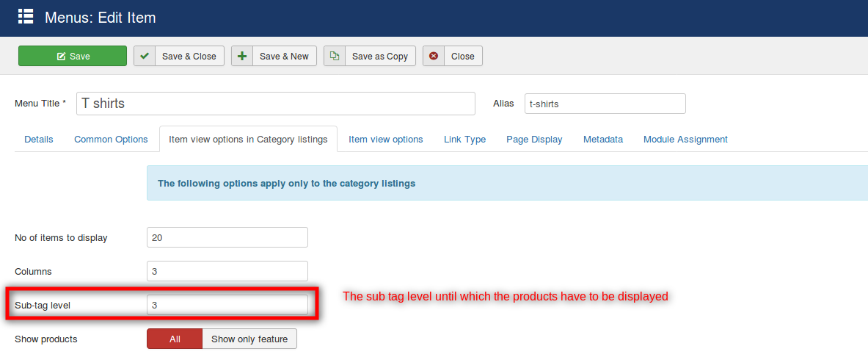
Task: Click the plus icon on Save & New
Action: pyautogui.click(x=242, y=56)
